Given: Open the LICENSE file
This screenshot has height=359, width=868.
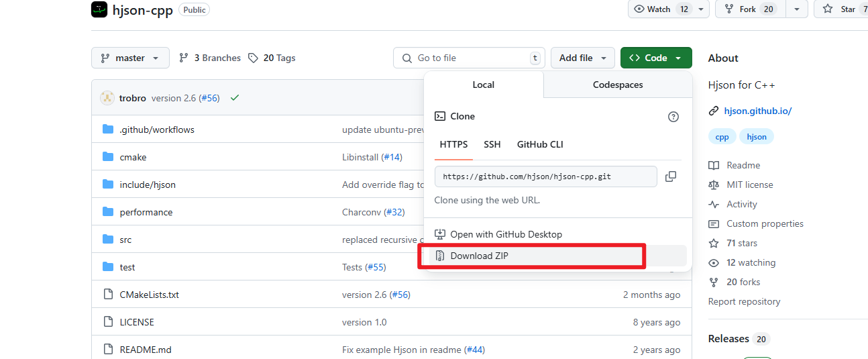Looking at the screenshot, I should point(137,322).
